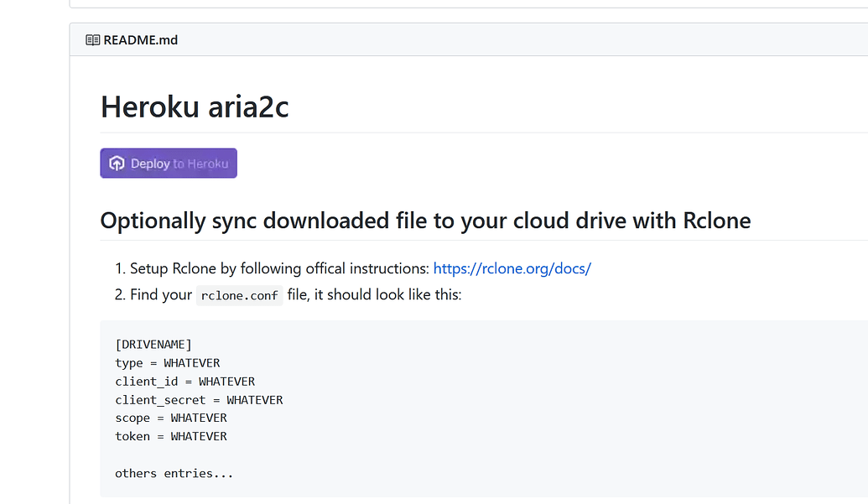868x504 pixels.
Task: Click the type = WHATEVER code line
Action: click(x=167, y=363)
